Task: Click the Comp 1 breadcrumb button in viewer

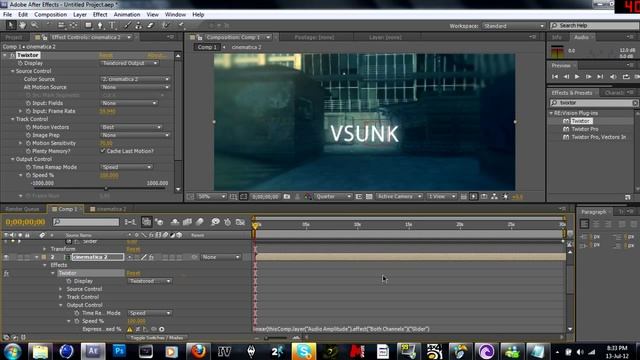Action: coord(207,47)
